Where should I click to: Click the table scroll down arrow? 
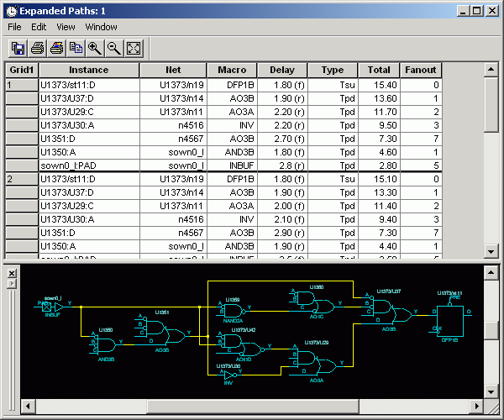click(491, 252)
